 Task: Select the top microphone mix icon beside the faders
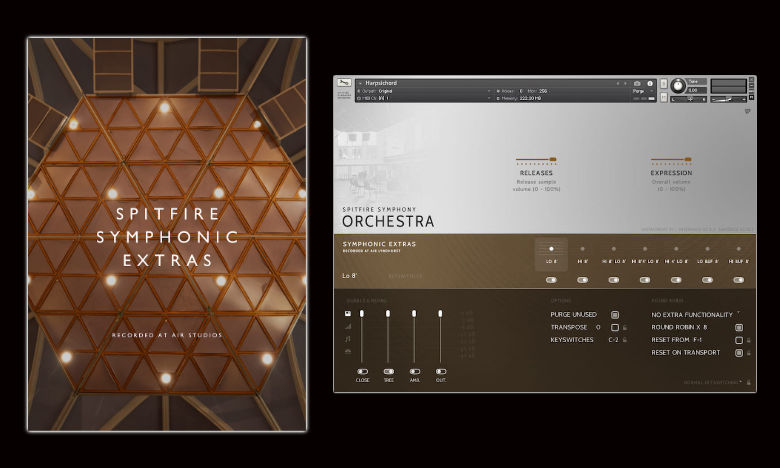tap(348, 314)
